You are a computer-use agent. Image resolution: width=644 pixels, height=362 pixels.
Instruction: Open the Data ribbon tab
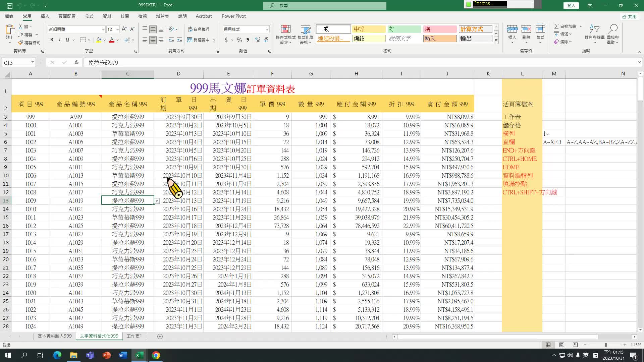click(107, 16)
